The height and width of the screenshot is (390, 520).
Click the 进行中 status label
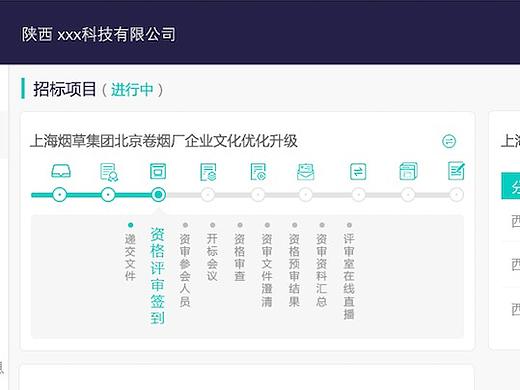[132, 90]
